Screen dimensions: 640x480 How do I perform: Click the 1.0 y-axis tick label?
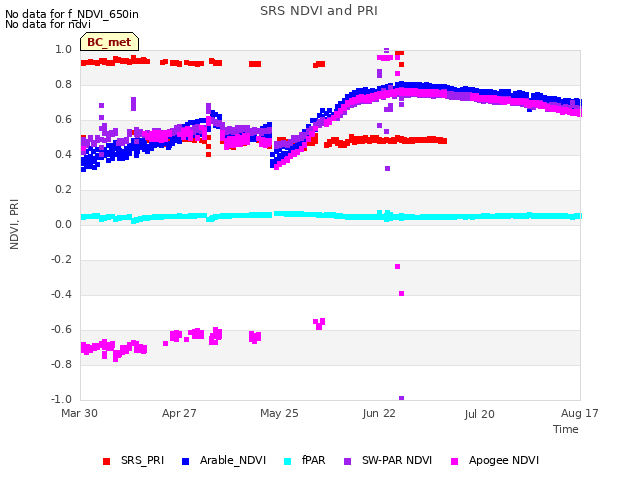[x=64, y=49]
